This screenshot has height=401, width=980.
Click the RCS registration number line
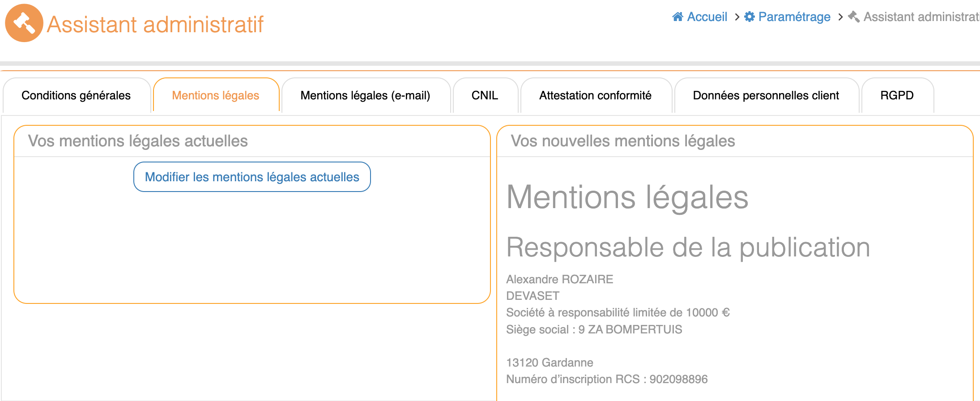click(x=607, y=379)
